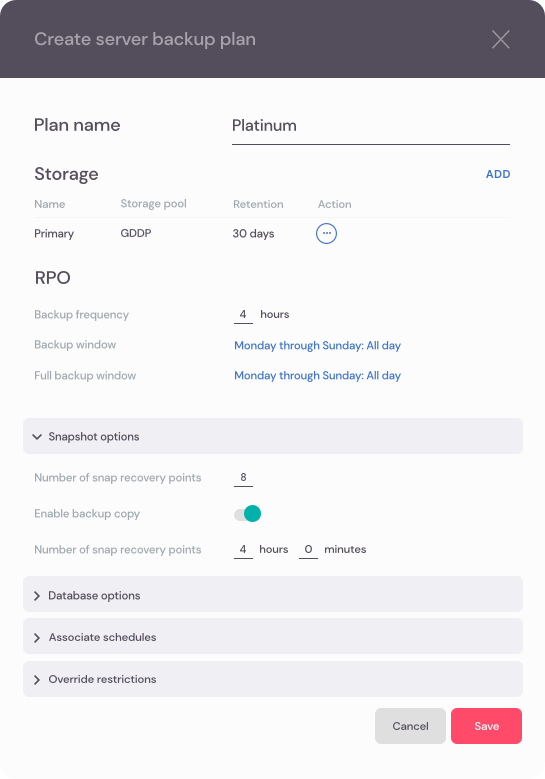This screenshot has height=779, width=545.
Task: Open the Backup window schedule link
Action: [317, 345]
